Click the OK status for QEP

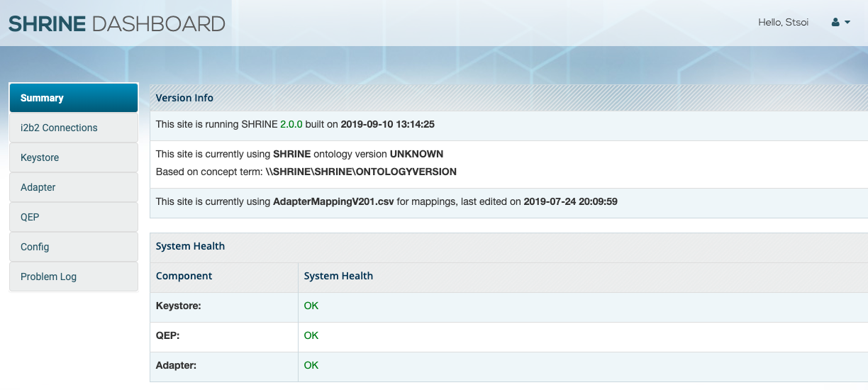click(x=311, y=335)
